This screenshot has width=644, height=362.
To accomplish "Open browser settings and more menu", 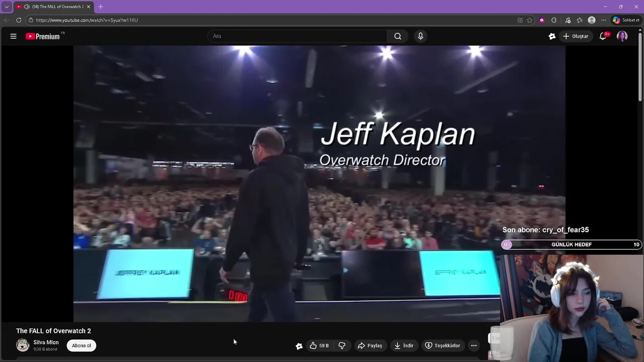I will point(604,20).
